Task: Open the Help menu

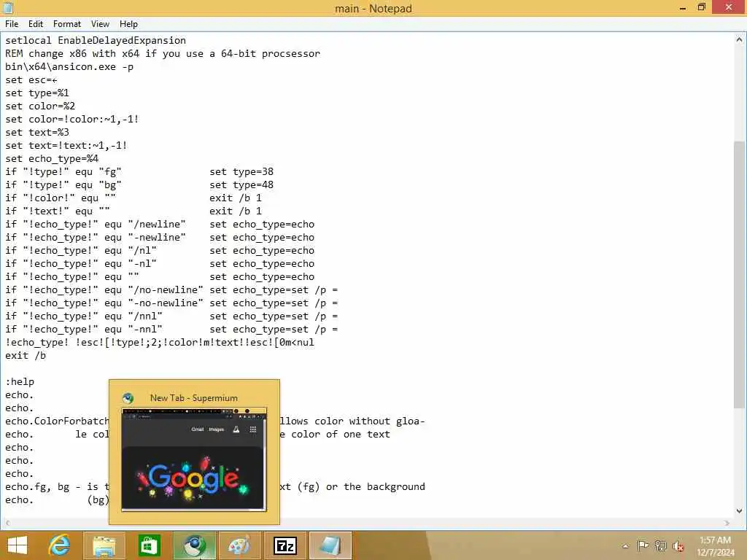Action: point(128,24)
